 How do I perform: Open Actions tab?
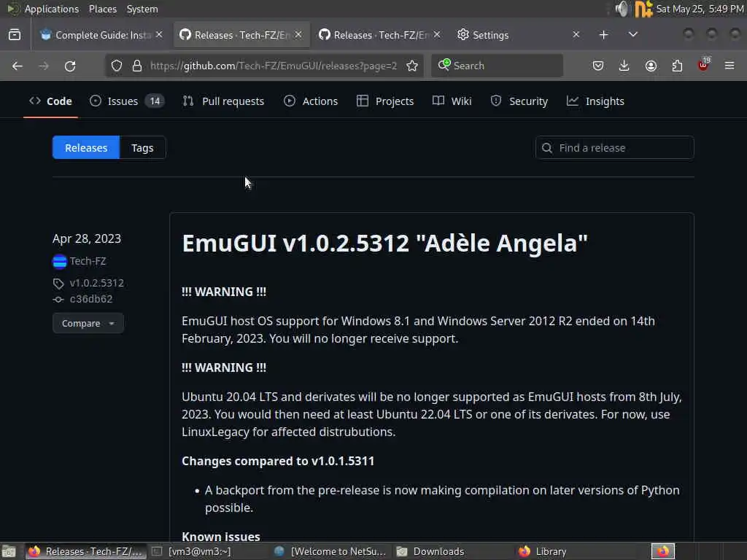tap(311, 101)
